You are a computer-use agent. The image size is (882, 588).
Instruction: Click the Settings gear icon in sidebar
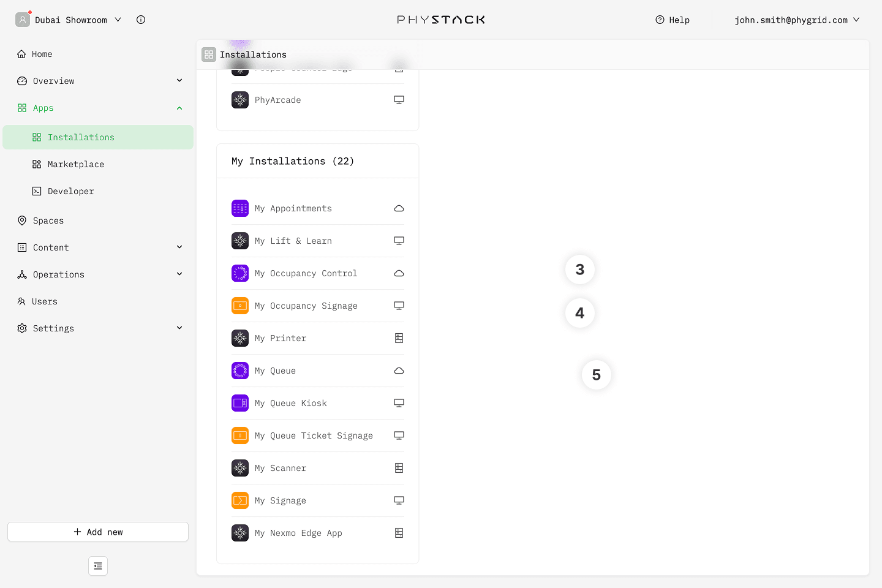pyautogui.click(x=22, y=328)
